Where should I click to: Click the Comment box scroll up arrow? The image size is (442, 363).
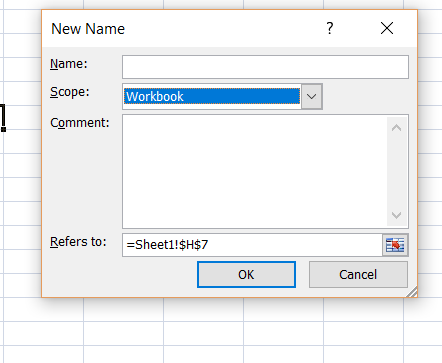396,128
